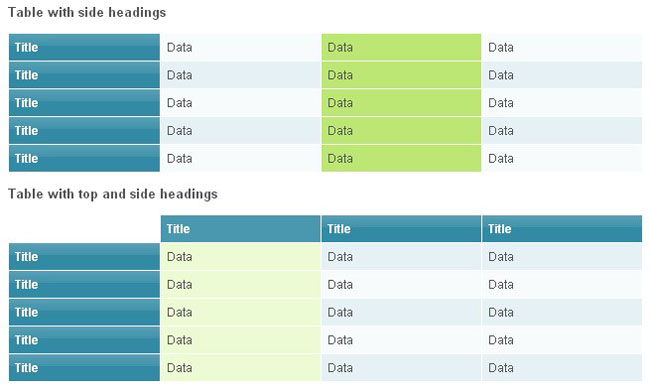This screenshot has height=390, width=650.
Task: Click second-row Data cell next to Title in top table
Action: [240, 75]
